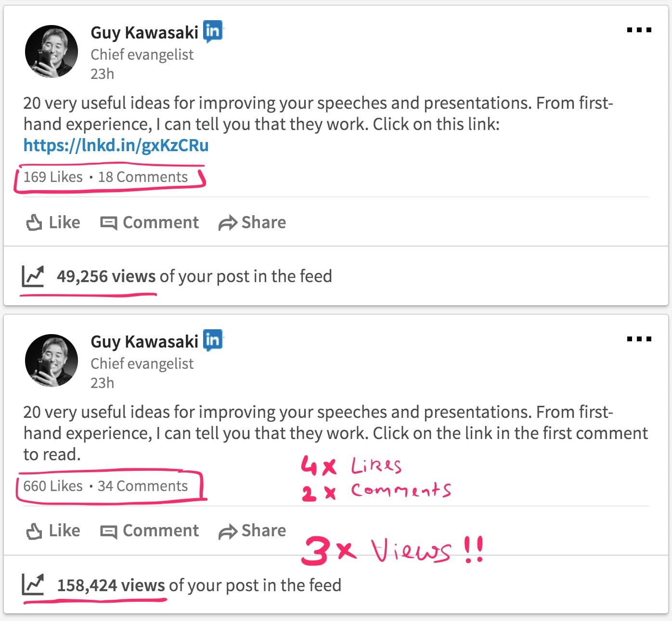Click the Comment speech-bubble icon on the first post
This screenshot has width=672, height=621.
110,222
